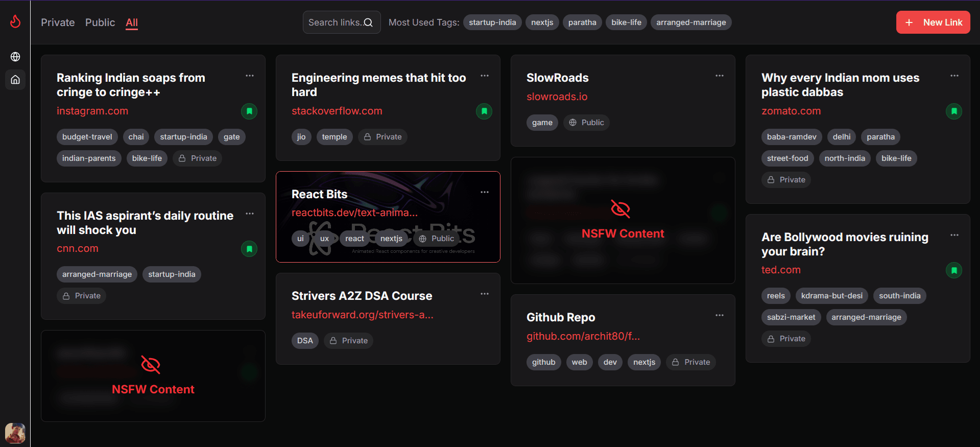Screen dimensions: 980x447
Task: Click the flame app logo
Action: click(x=15, y=21)
